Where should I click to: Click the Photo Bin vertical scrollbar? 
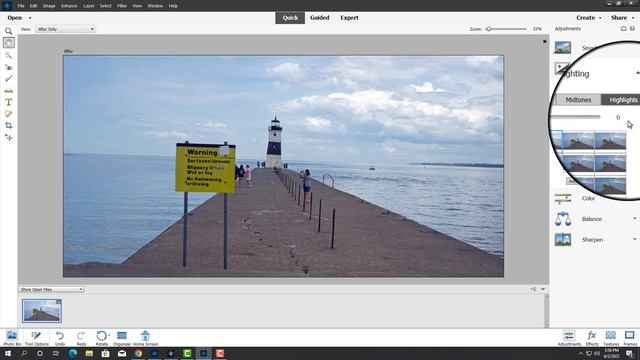[547, 311]
